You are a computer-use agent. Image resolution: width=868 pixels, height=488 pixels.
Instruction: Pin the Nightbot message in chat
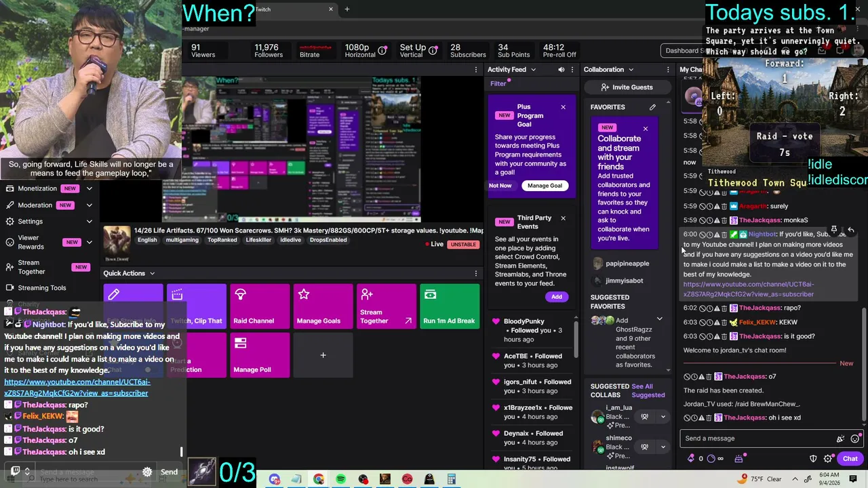click(834, 230)
